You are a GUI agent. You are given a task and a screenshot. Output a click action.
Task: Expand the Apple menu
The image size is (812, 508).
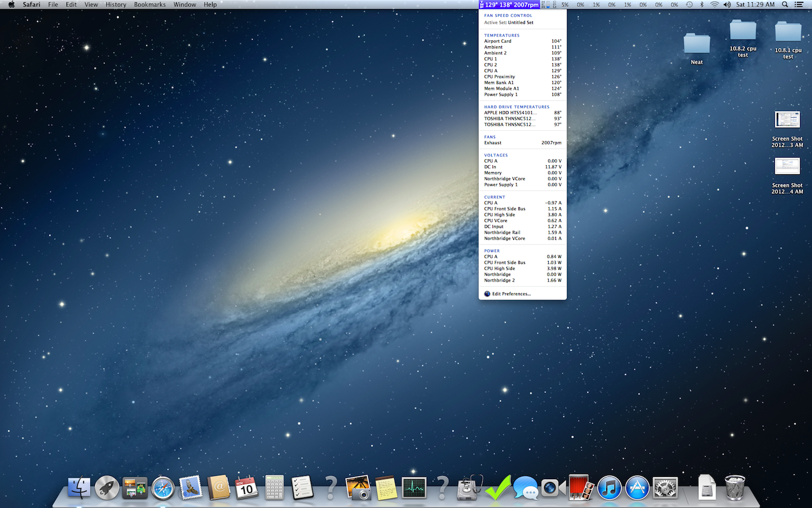coord(11,5)
